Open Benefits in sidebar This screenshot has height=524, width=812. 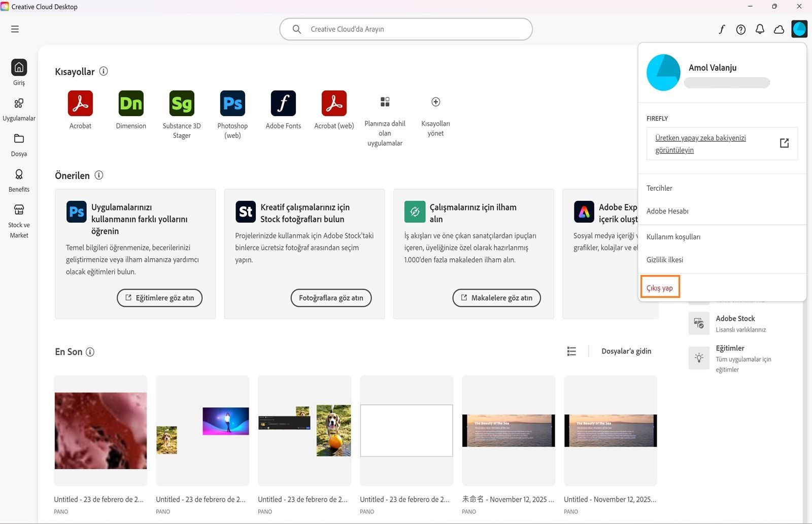pyautogui.click(x=19, y=181)
